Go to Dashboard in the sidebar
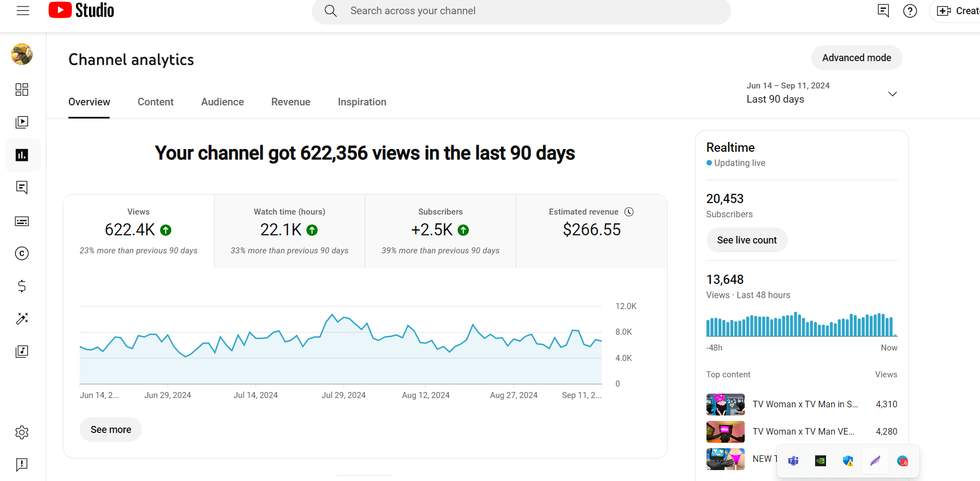Image resolution: width=980 pixels, height=481 pixels. click(22, 90)
